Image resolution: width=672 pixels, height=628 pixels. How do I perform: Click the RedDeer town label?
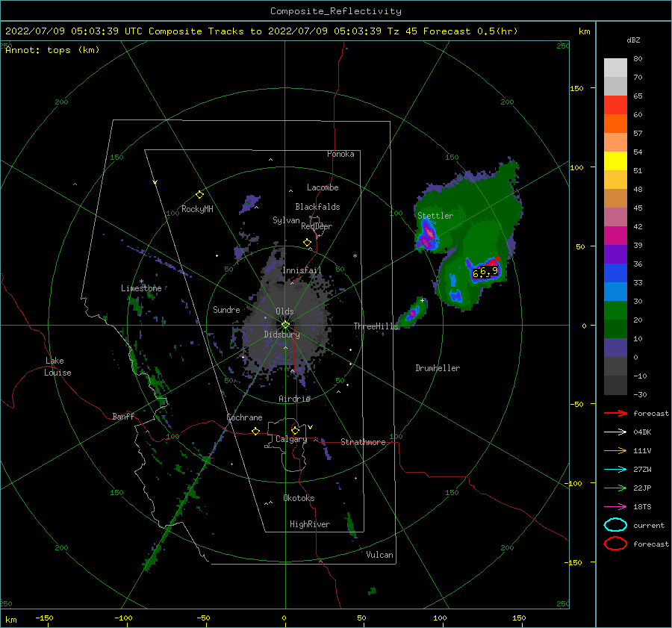(x=317, y=226)
